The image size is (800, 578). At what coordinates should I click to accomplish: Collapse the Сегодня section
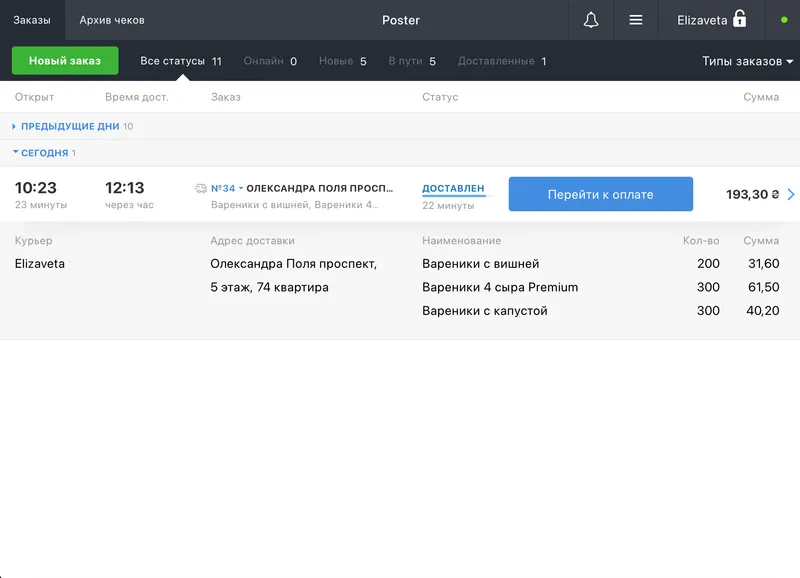(44, 153)
